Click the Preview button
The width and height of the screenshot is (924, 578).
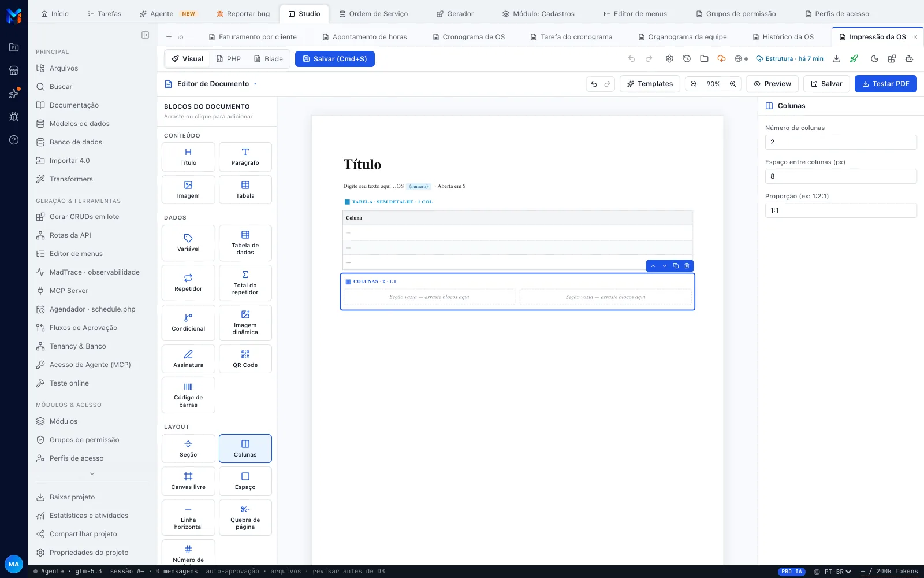(772, 84)
